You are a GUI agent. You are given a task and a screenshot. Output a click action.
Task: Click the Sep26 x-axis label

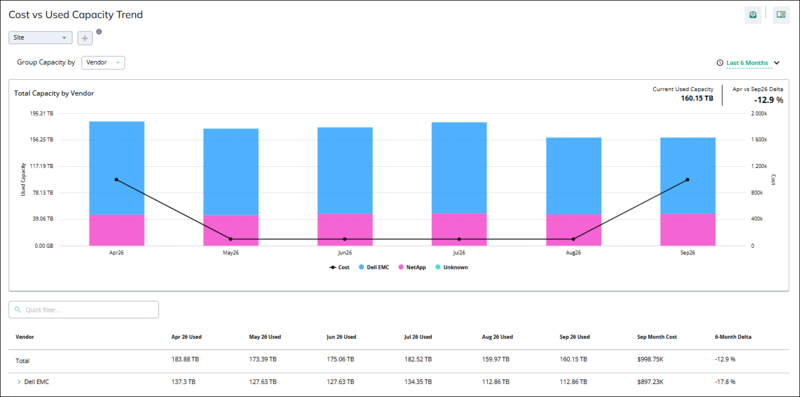(688, 253)
